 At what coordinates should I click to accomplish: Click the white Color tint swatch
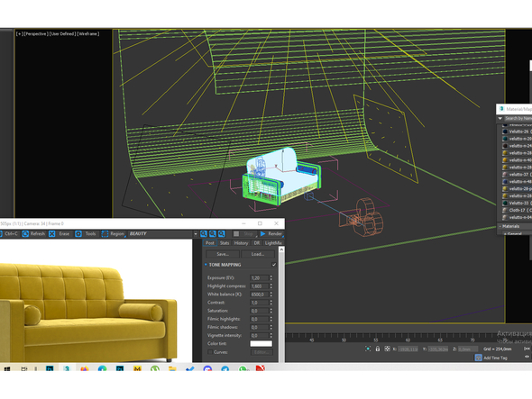pos(261,344)
